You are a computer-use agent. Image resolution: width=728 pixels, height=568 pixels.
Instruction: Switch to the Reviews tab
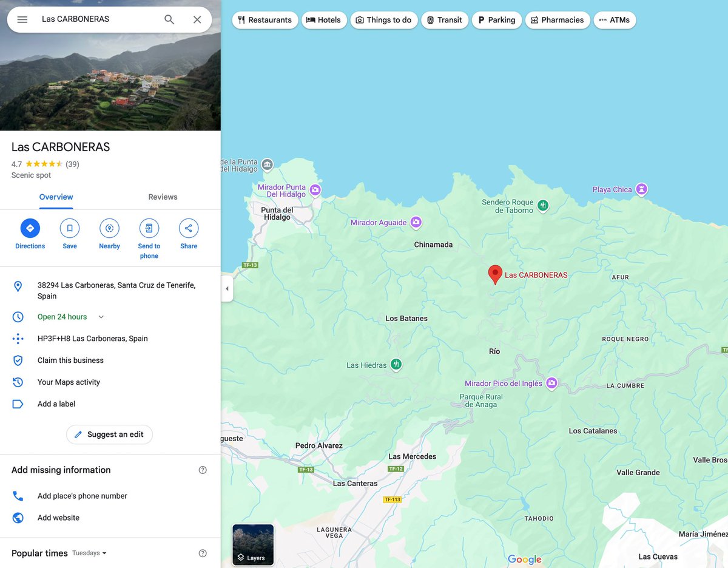pos(163,197)
